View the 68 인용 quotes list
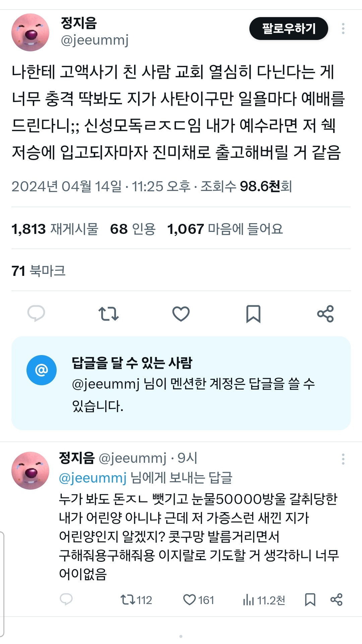362x644 pixels. pos(133,229)
